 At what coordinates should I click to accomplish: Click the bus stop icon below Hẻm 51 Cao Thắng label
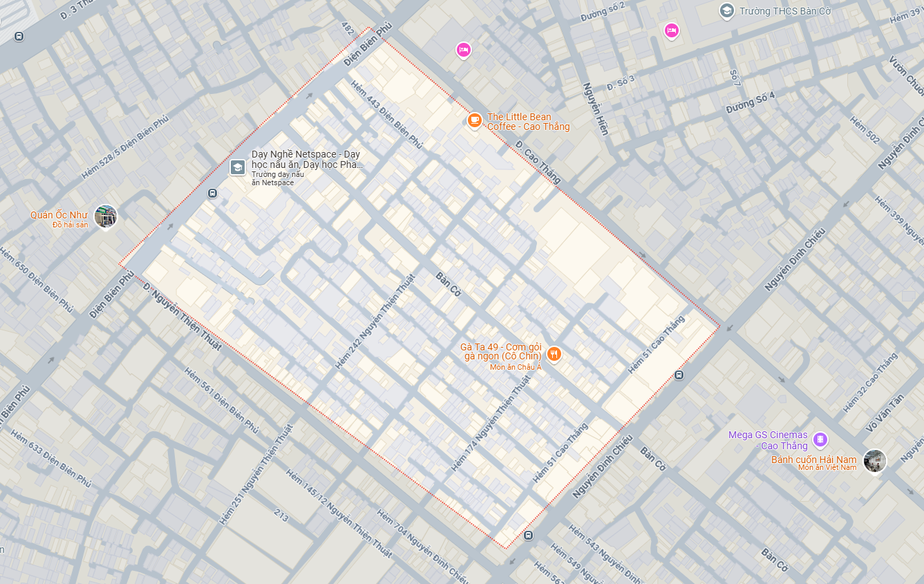[679, 375]
